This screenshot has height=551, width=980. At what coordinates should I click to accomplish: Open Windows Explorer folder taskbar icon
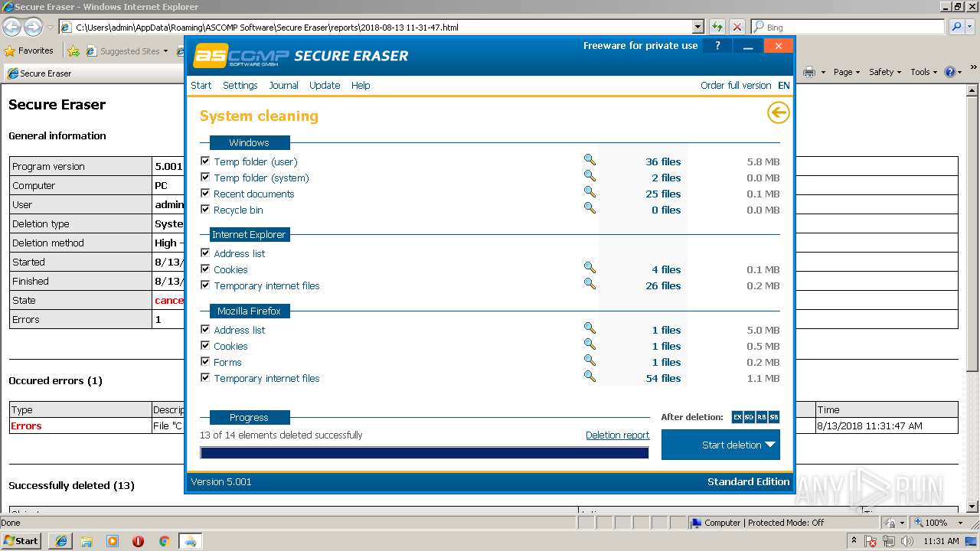click(87, 541)
